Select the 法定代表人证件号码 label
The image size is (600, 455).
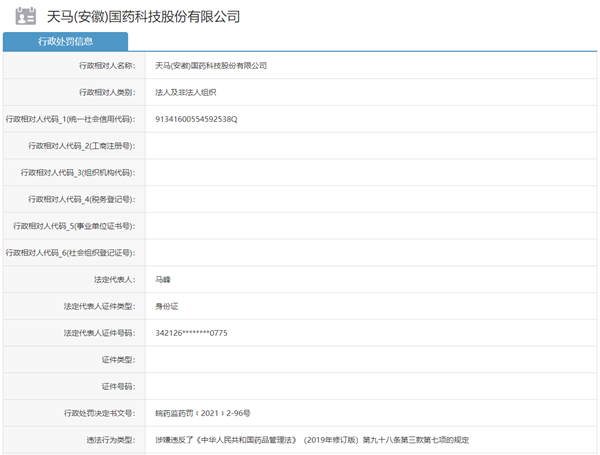(99, 333)
